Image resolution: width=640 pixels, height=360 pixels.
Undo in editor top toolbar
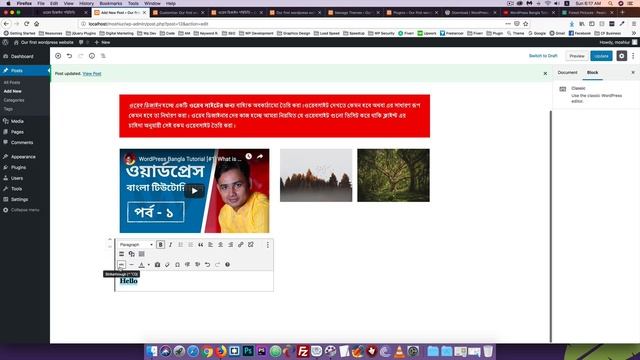click(x=69, y=56)
